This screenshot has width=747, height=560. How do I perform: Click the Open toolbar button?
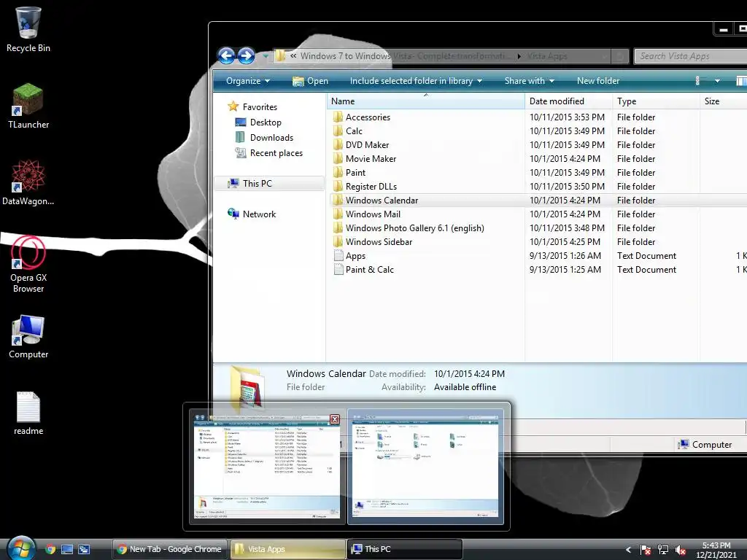coord(310,81)
